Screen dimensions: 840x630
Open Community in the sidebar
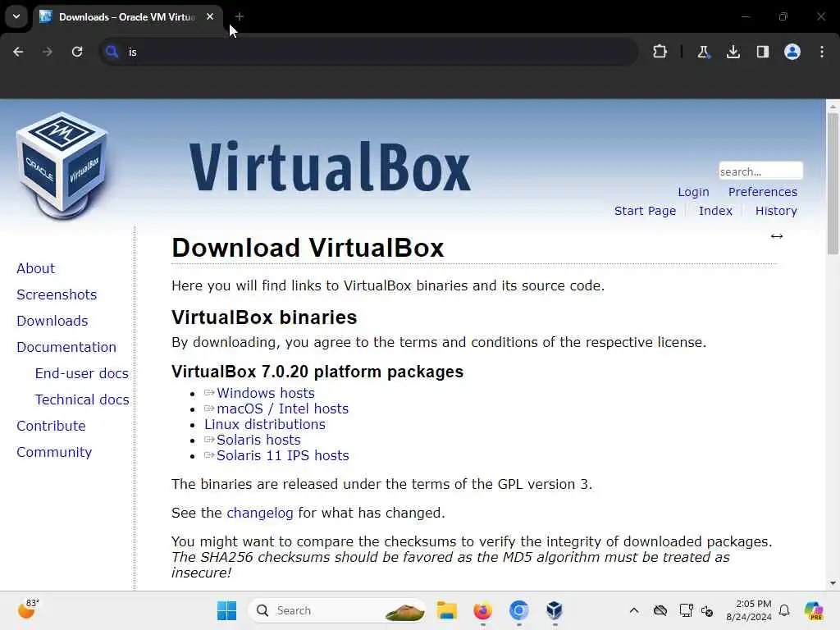[x=54, y=452]
